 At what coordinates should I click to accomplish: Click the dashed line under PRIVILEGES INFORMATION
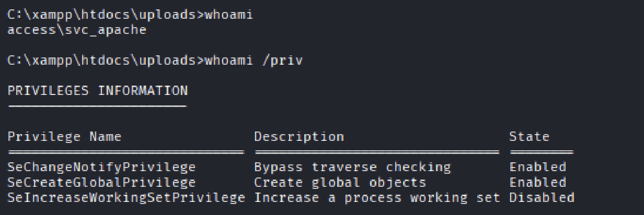click(x=97, y=106)
